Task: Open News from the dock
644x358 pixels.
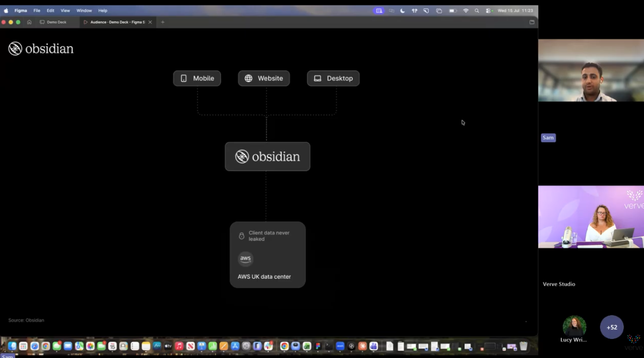Action: coord(191,346)
